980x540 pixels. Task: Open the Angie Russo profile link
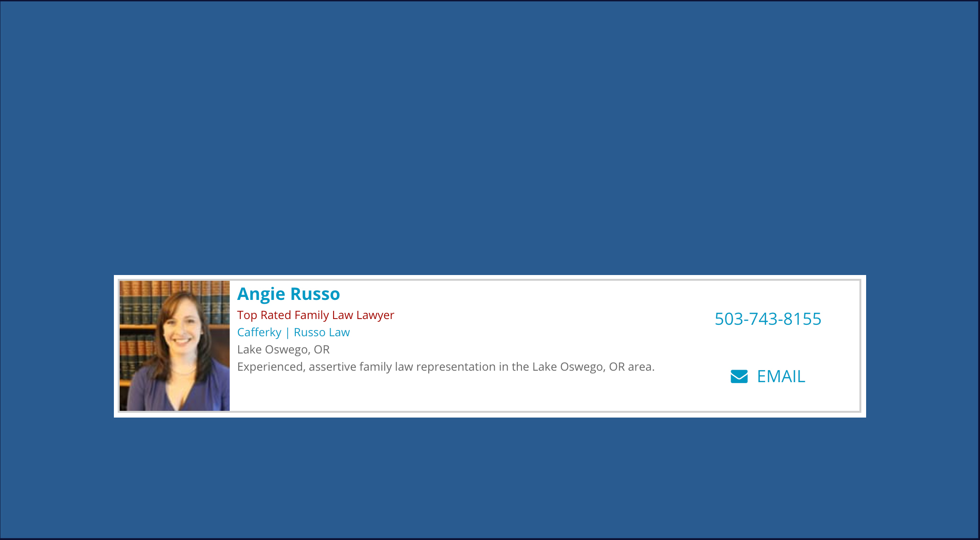tap(289, 294)
